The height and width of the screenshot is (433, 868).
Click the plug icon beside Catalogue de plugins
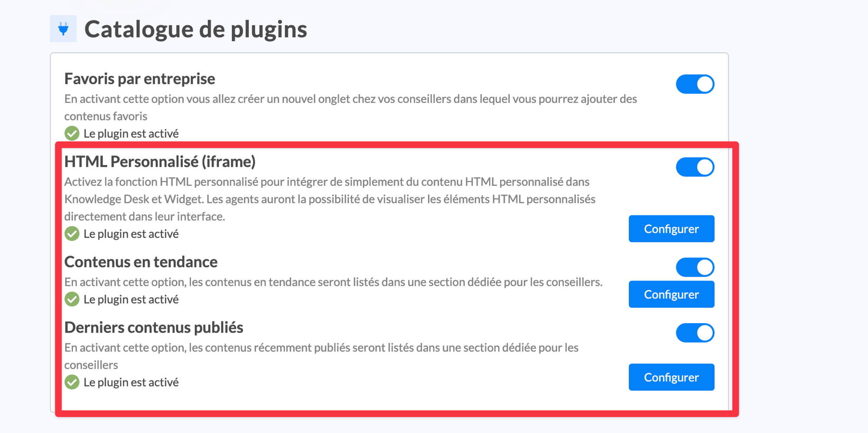coord(63,29)
